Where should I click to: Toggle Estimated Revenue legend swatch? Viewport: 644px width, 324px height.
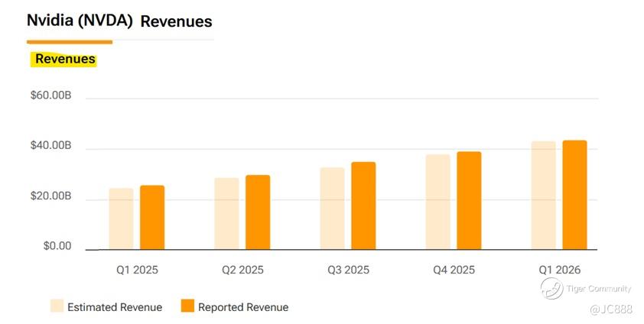tap(57, 306)
